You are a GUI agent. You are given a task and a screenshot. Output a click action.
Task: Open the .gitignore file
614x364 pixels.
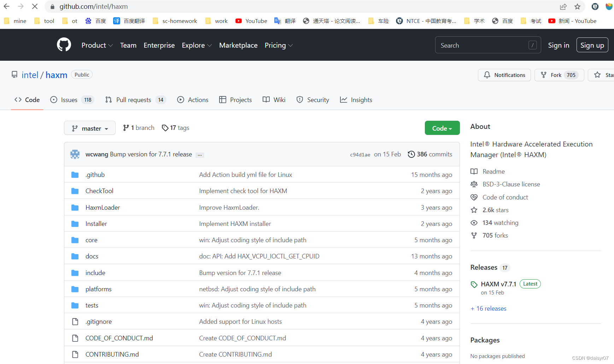coord(98,321)
